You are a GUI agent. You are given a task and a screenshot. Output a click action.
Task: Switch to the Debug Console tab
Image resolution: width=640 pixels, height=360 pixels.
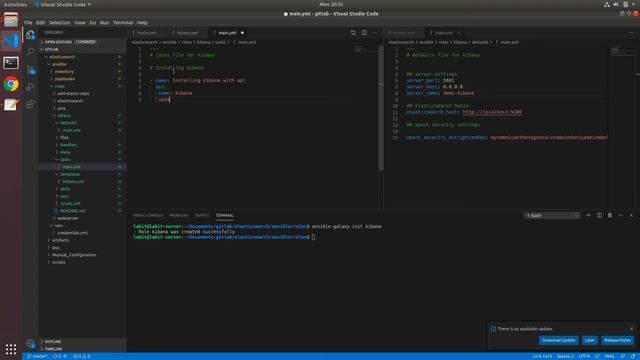(148, 215)
